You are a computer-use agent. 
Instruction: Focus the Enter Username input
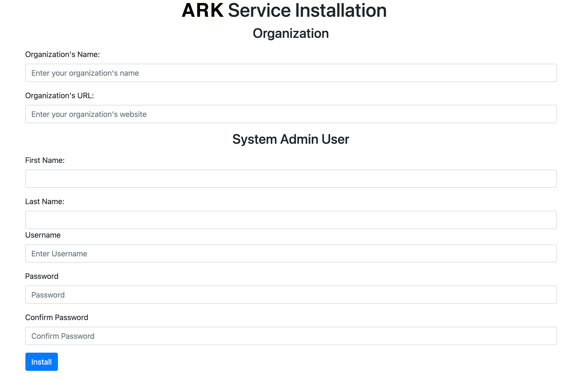click(291, 253)
